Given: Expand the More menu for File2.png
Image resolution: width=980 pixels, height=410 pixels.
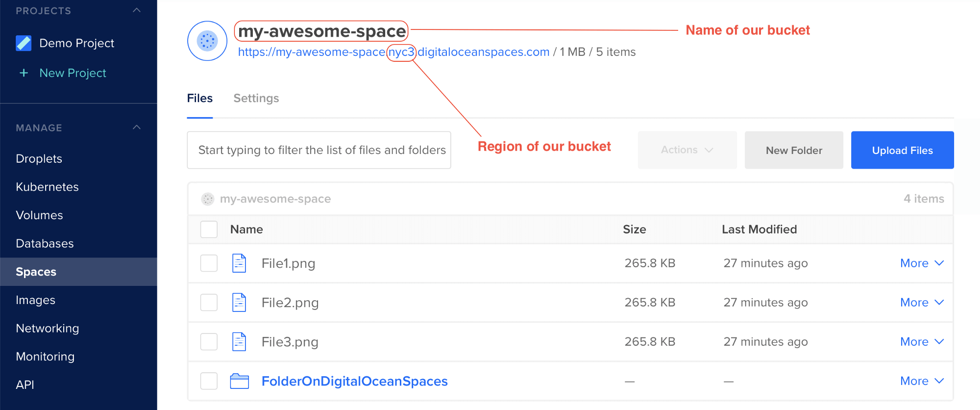Looking at the screenshot, I should coord(922,303).
